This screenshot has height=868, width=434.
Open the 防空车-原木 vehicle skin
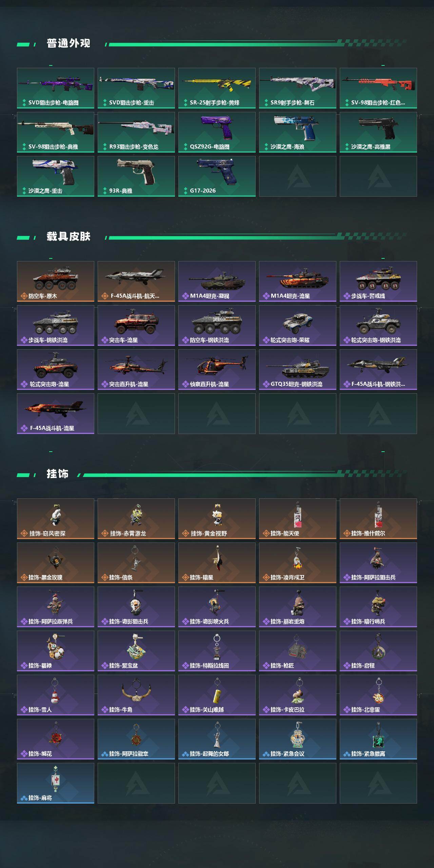[x=56, y=281]
